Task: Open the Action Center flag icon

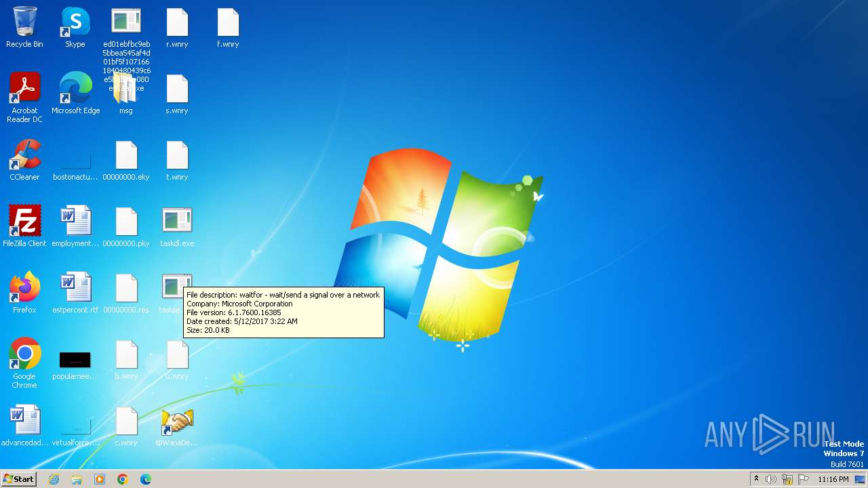Action: tap(804, 479)
